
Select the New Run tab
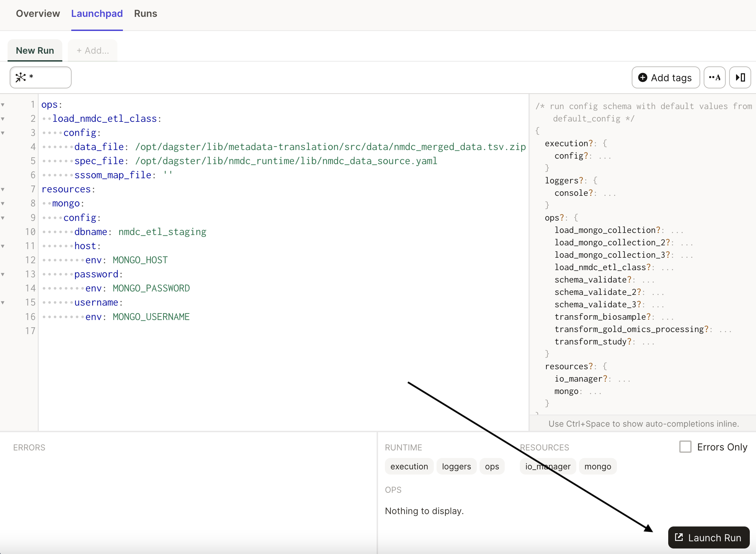coord(35,50)
